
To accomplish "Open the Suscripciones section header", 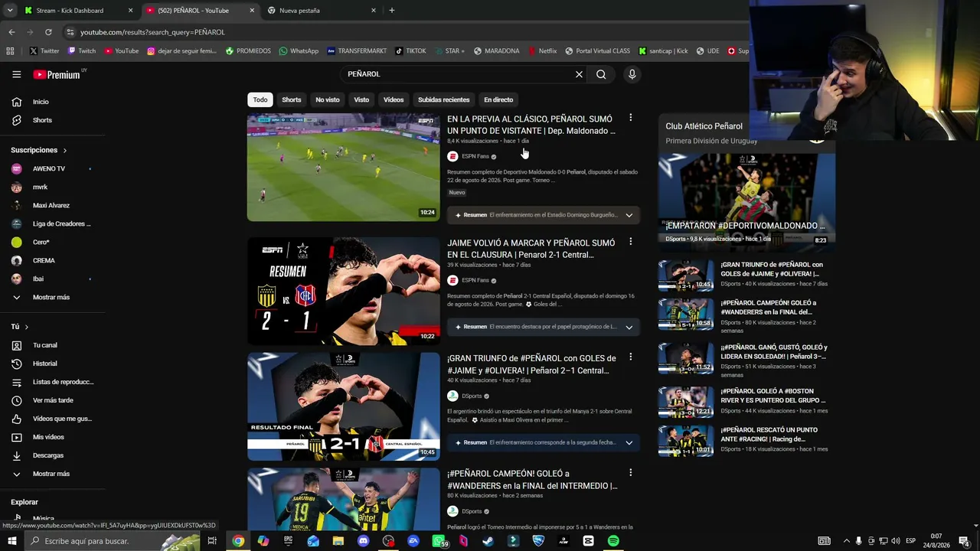I will pyautogui.click(x=39, y=150).
